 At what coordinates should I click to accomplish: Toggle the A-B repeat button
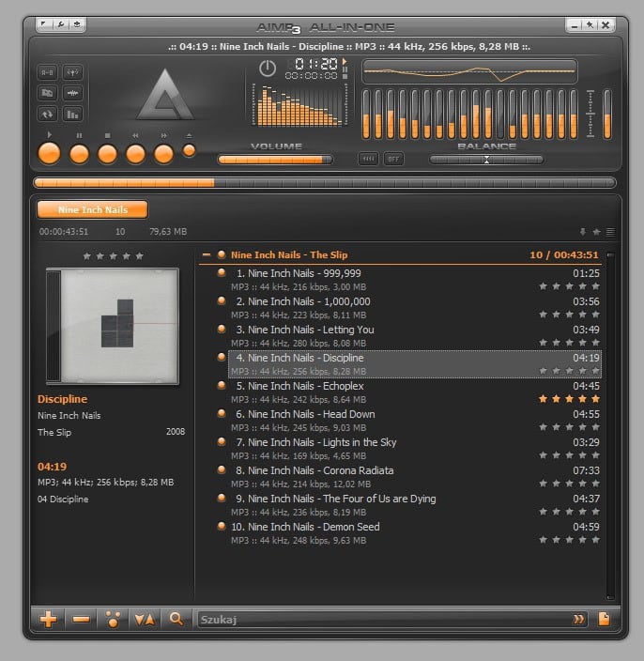[x=48, y=72]
